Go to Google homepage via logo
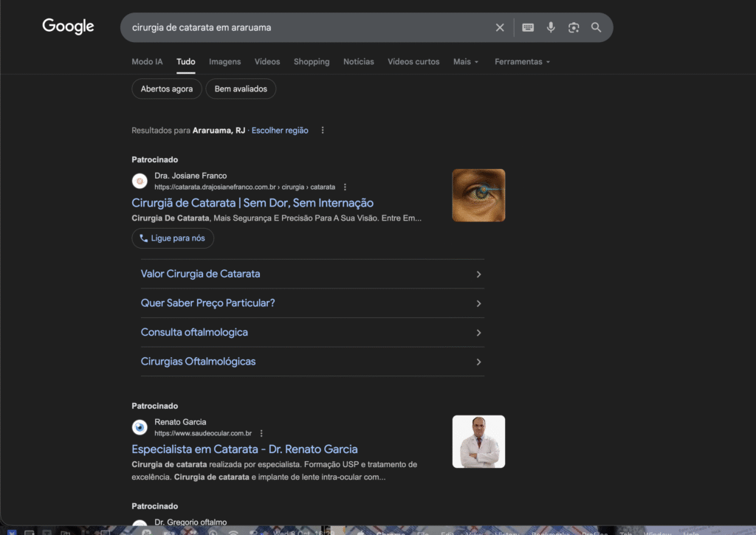Image resolution: width=756 pixels, height=535 pixels. point(68,27)
